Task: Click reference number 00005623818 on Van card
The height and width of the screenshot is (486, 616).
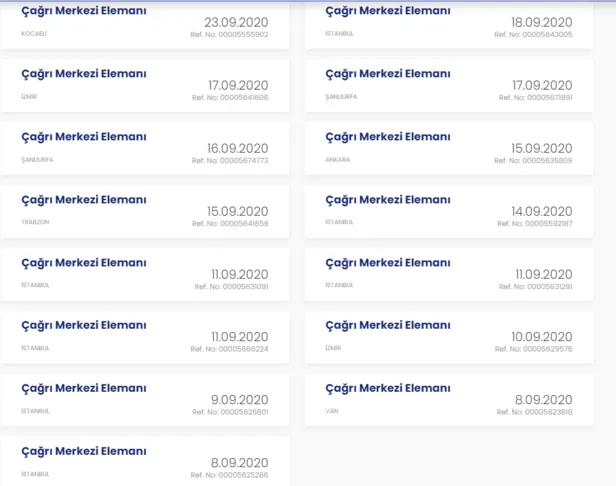Action: click(533, 412)
